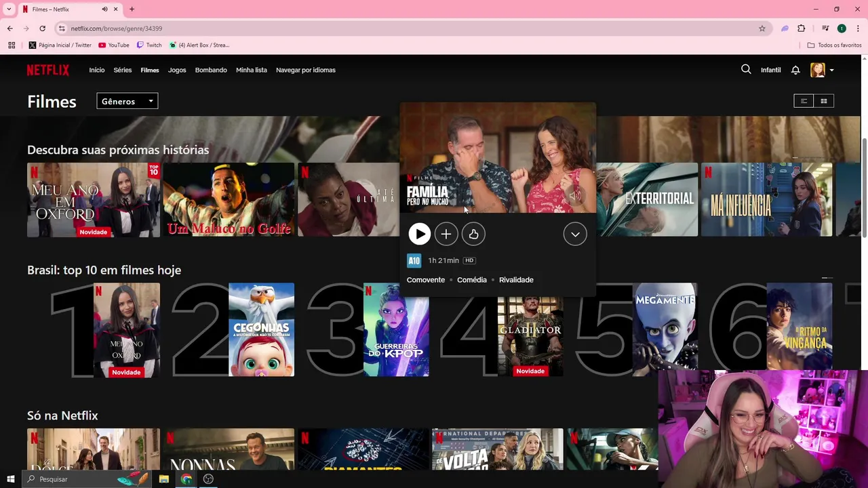The width and height of the screenshot is (868, 488).
Task: Open the Alert Box bookmark
Action: tap(200, 45)
